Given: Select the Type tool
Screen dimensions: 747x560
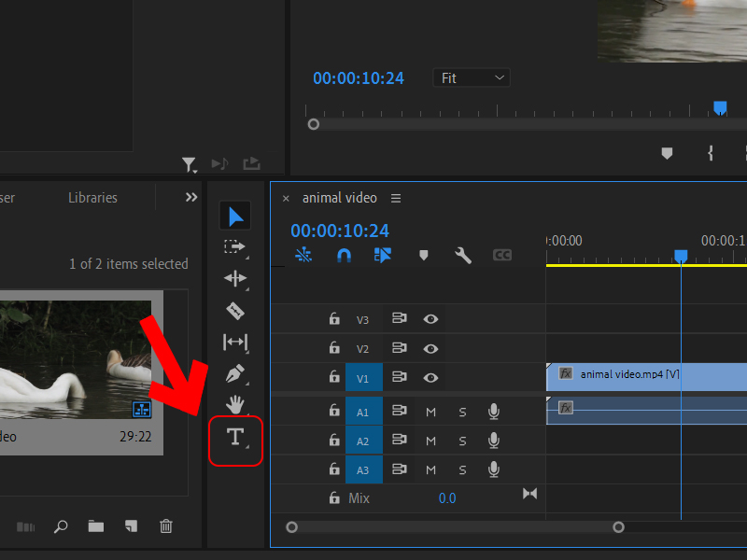Looking at the screenshot, I should pyautogui.click(x=235, y=439).
